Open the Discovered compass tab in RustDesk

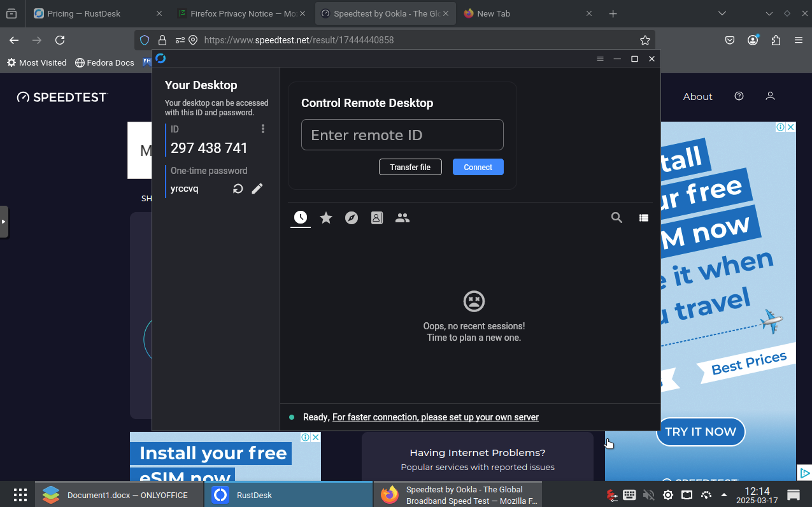pos(352,218)
